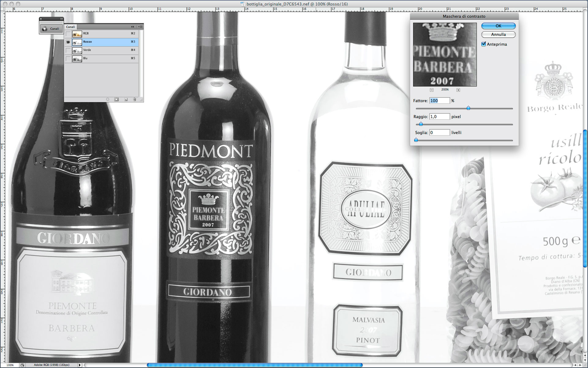Confirm the unsharp mask with OK
This screenshot has height=368, width=588.
pos(498,26)
